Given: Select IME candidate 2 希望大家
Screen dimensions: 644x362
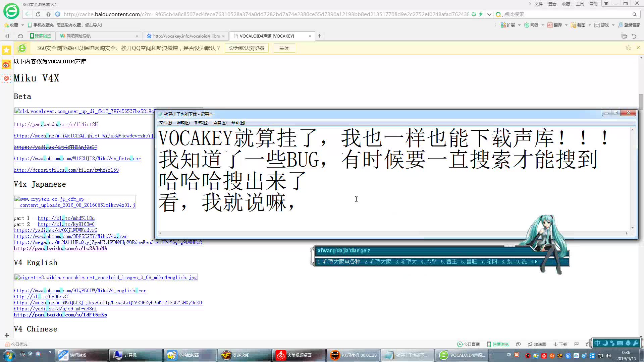Looking at the screenshot, I should point(378,262).
